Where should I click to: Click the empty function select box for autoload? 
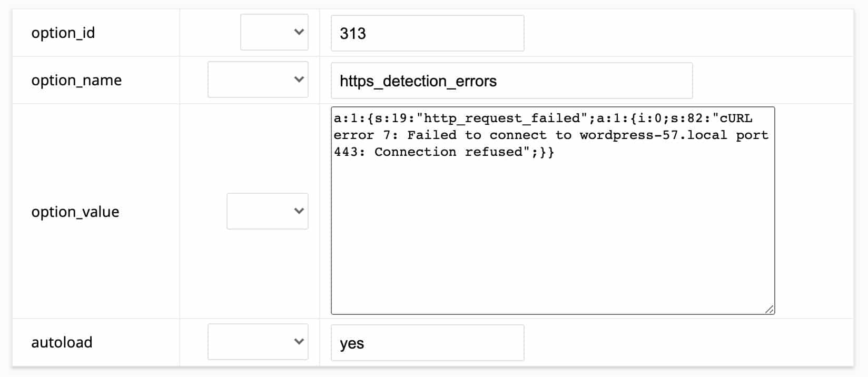point(258,342)
